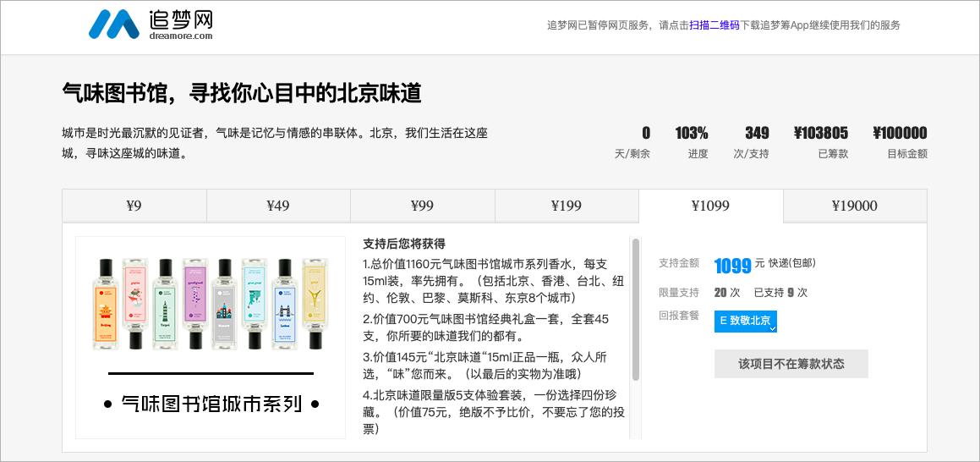Viewport: 980px width, 462px height.
Task: Click the 1099 元 support amount
Action: (x=739, y=265)
